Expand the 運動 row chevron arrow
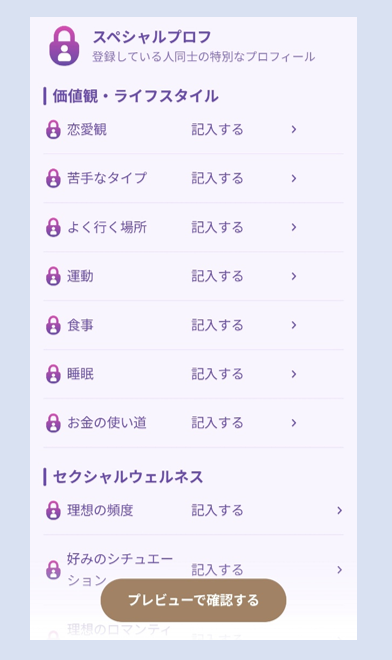 tap(294, 276)
